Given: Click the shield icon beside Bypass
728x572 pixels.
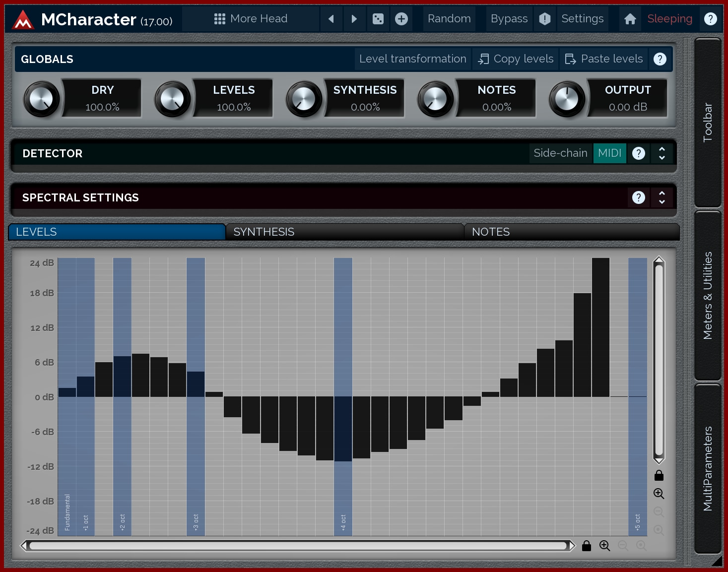Looking at the screenshot, I should pyautogui.click(x=545, y=19).
